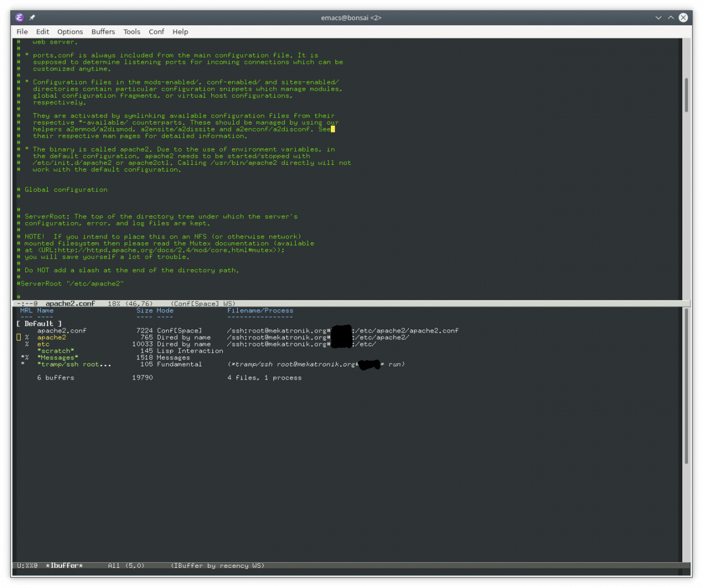Screen dimensions: 703x588
Task: Open the Edit menu
Action: [43, 32]
